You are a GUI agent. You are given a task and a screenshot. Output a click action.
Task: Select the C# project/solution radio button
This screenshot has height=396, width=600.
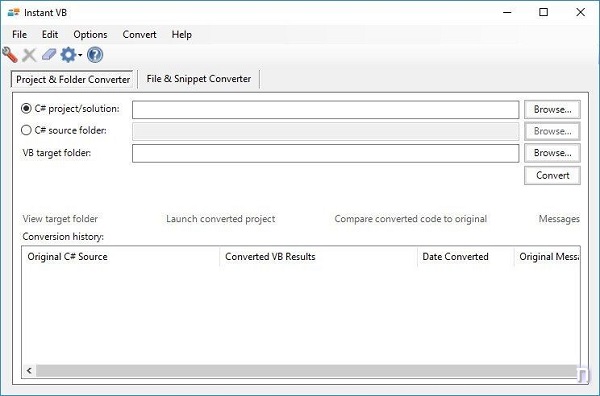coord(26,109)
